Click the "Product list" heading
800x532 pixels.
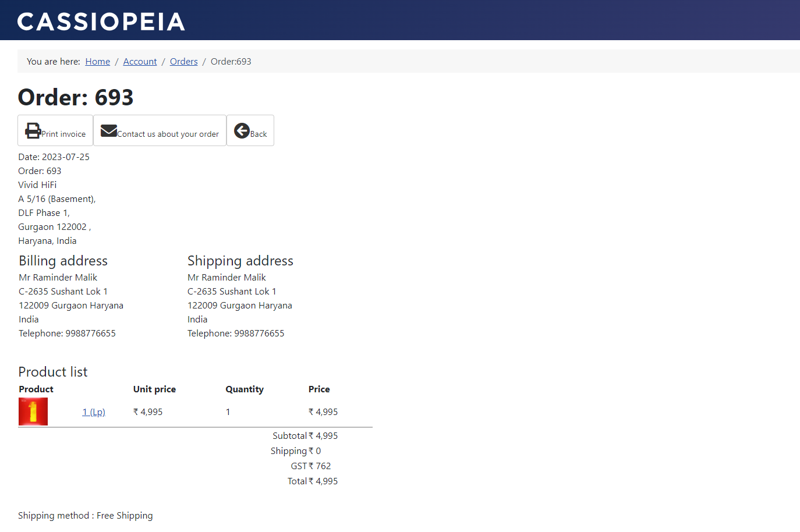53,372
